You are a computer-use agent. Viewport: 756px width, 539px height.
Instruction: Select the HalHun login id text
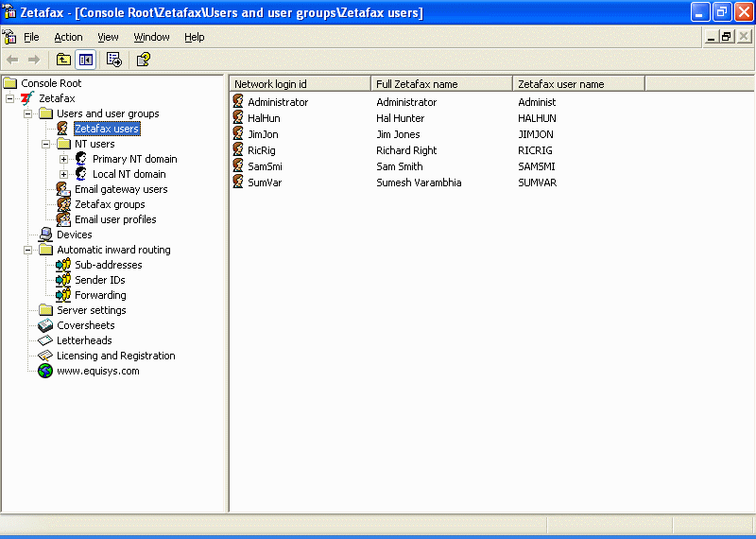[x=264, y=118]
